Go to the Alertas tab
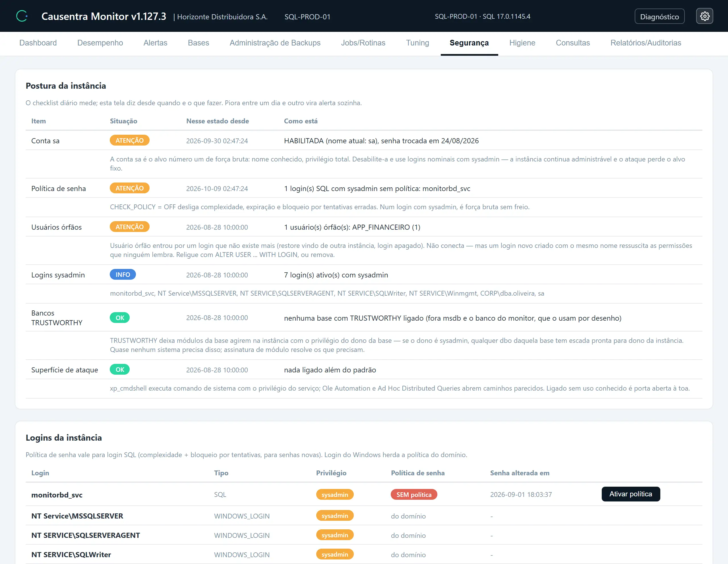728x564 pixels. [x=155, y=43]
